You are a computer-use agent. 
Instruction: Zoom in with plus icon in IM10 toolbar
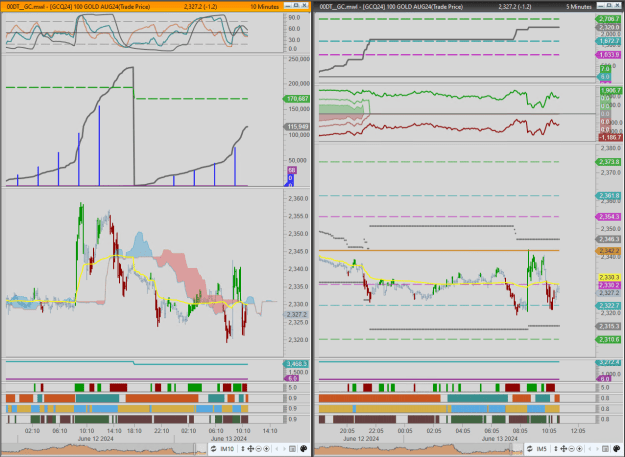[x=266, y=449]
